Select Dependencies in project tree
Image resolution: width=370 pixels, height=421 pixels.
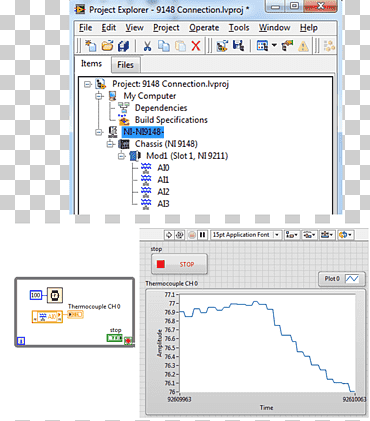[161, 108]
